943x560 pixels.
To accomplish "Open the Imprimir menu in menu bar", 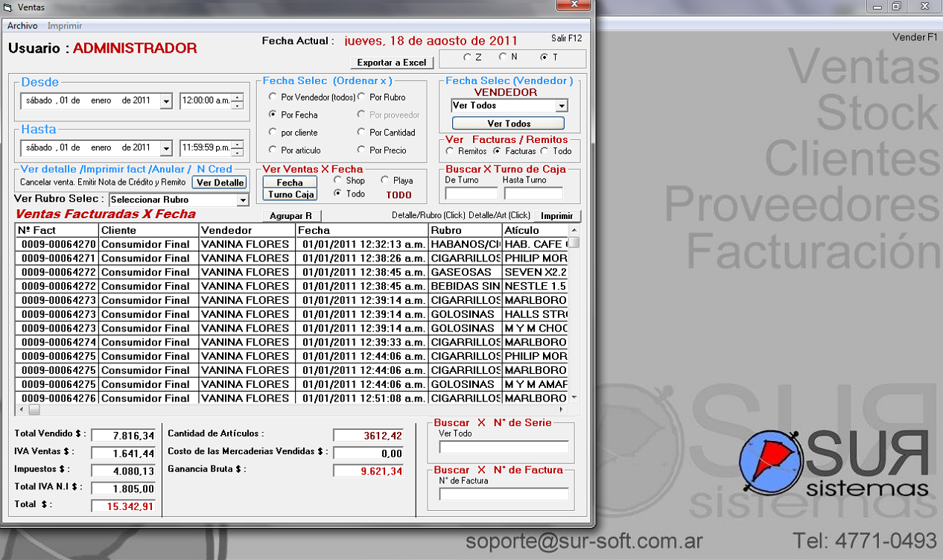I will (65, 25).
